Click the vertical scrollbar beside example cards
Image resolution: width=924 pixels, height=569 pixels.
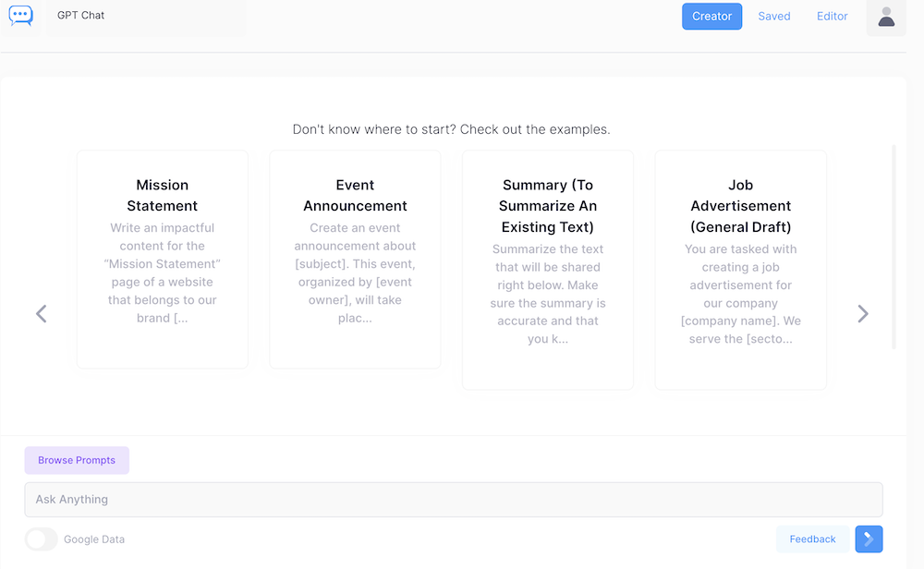(894, 247)
